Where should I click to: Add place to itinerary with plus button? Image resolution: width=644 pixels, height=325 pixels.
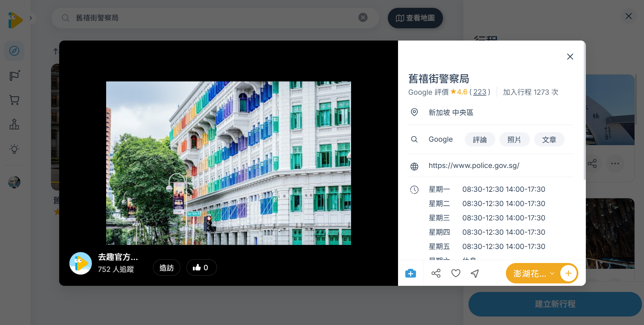pos(568,273)
